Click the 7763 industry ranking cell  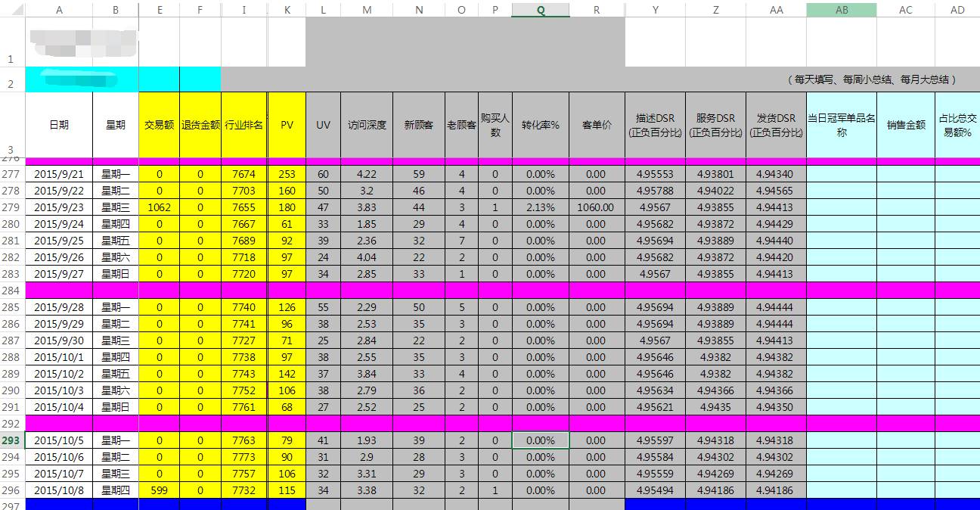click(243, 440)
